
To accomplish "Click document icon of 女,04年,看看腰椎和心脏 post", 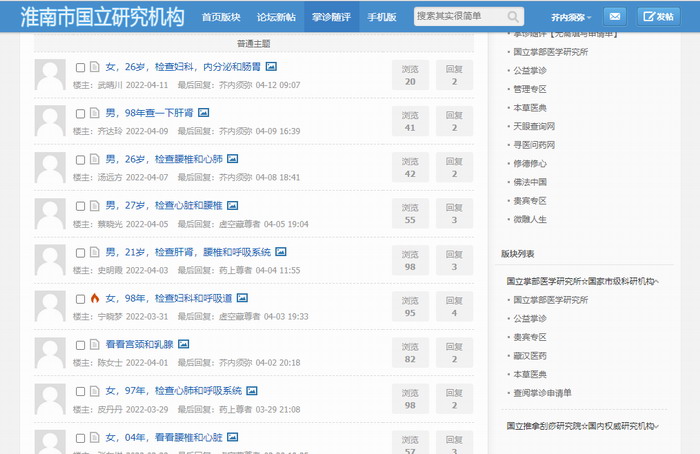I will point(94,437).
